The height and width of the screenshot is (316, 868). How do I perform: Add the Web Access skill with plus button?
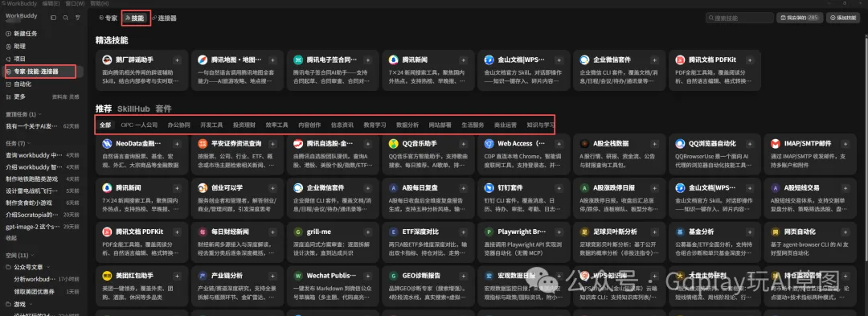(559, 144)
